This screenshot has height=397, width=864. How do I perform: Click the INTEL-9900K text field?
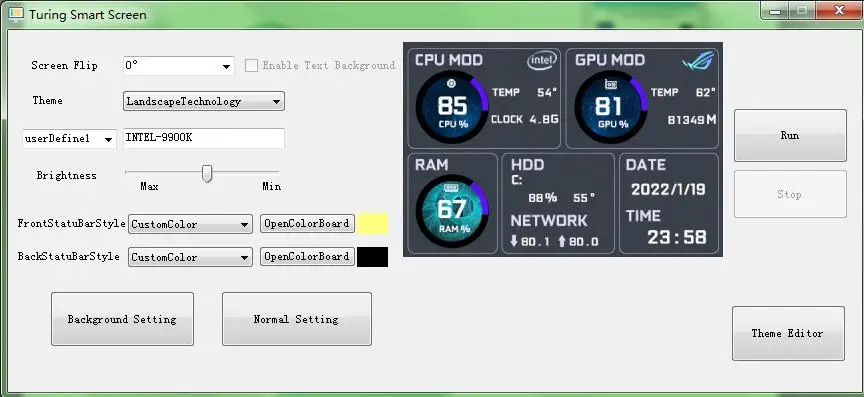204,138
